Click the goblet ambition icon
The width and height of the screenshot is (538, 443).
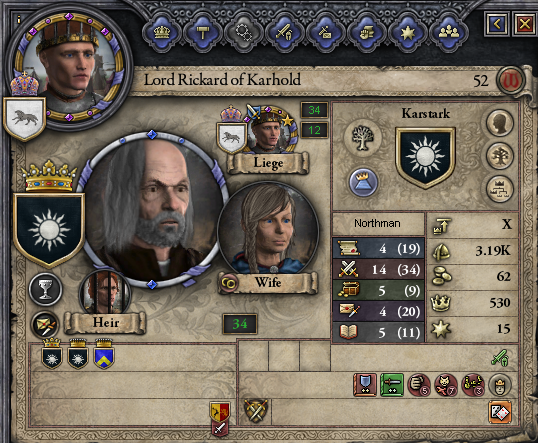[45, 289]
